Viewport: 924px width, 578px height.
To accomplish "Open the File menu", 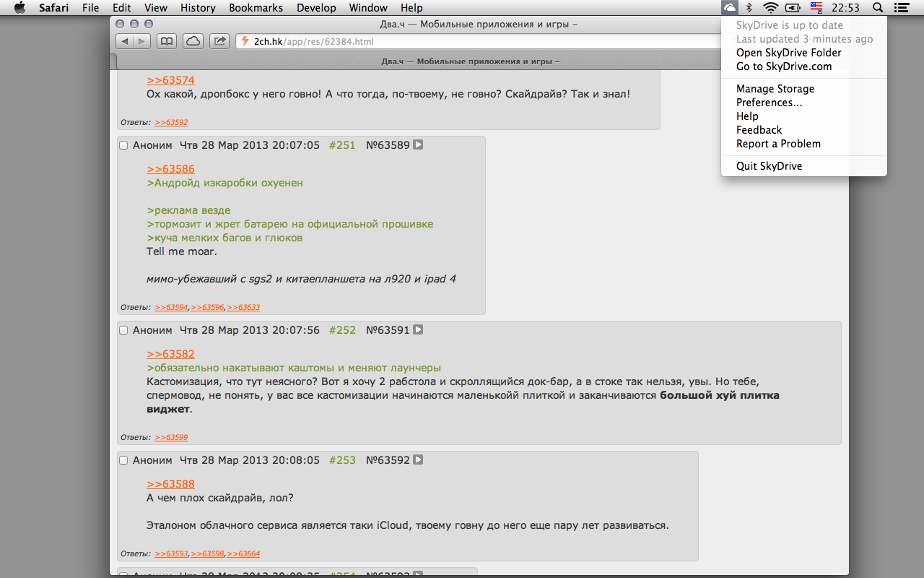I will [x=91, y=8].
